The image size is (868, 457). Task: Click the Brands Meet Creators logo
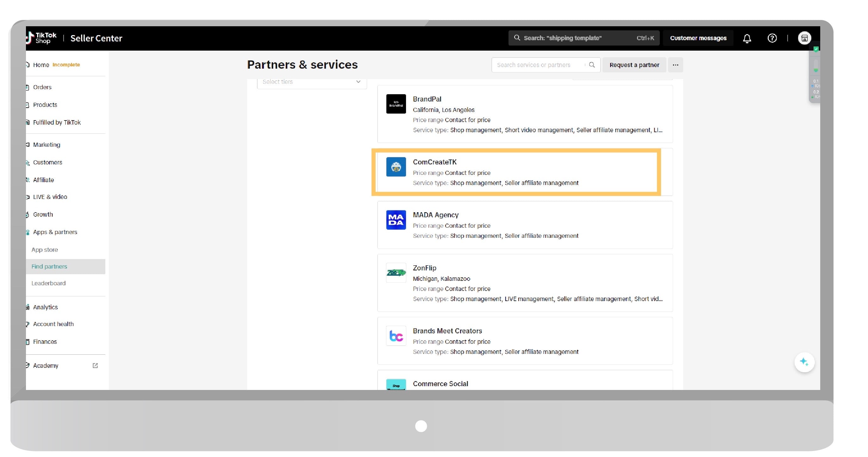point(396,336)
